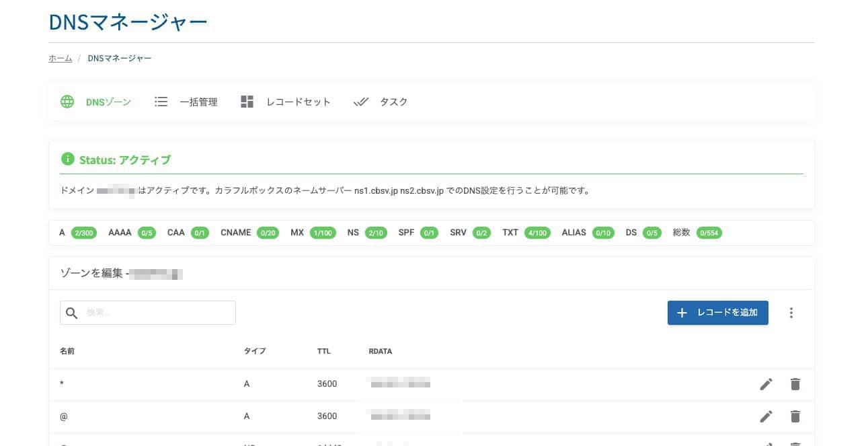Viewport: 868px width, 446px height.
Task: Edit the @ A record
Action: 766,416
